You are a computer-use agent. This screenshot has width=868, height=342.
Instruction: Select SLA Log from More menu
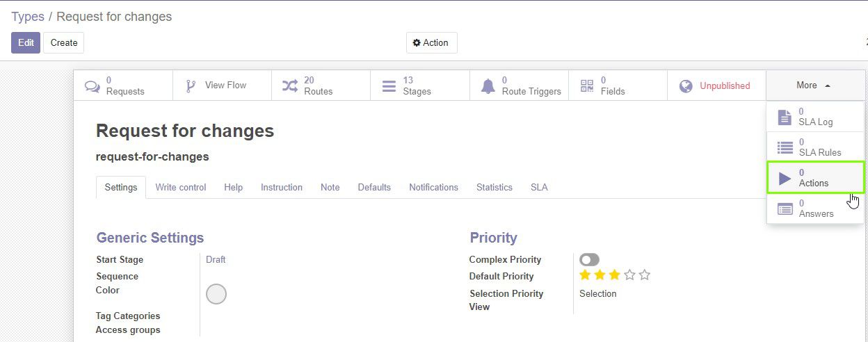815,117
